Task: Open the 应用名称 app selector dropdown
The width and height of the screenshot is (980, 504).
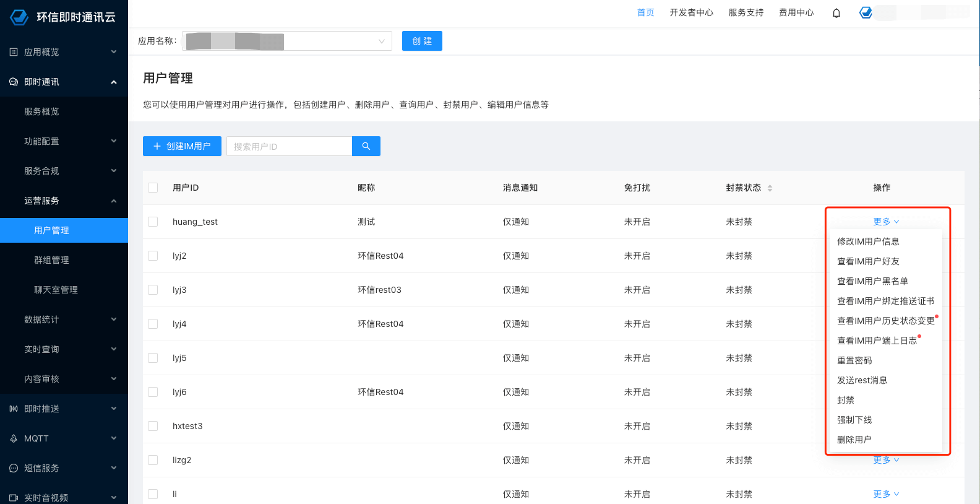Action: [287, 41]
